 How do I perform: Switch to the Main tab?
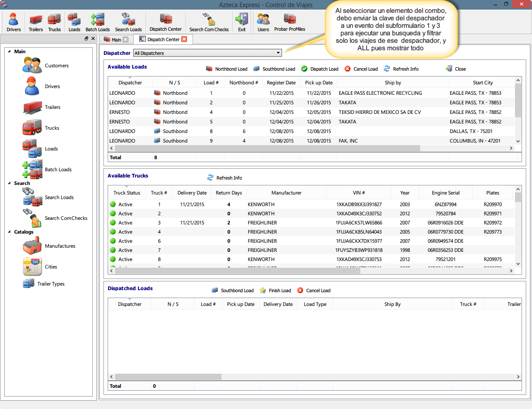(x=116, y=40)
